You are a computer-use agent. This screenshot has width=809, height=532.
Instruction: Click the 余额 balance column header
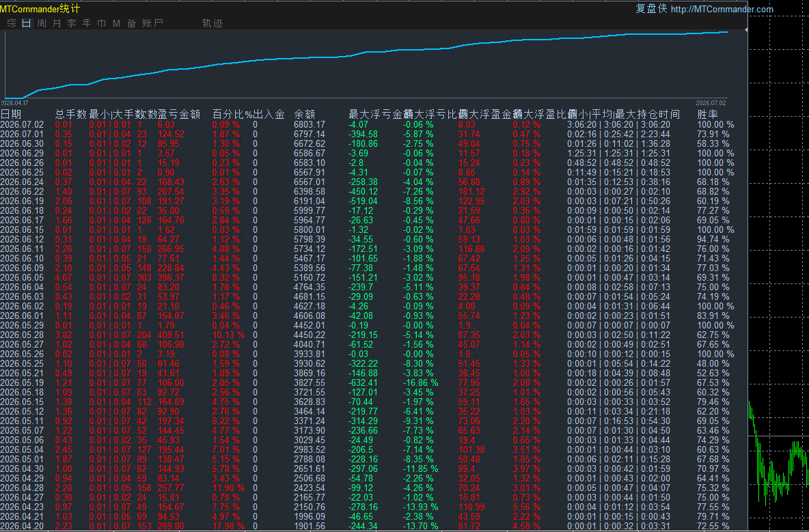305,115
